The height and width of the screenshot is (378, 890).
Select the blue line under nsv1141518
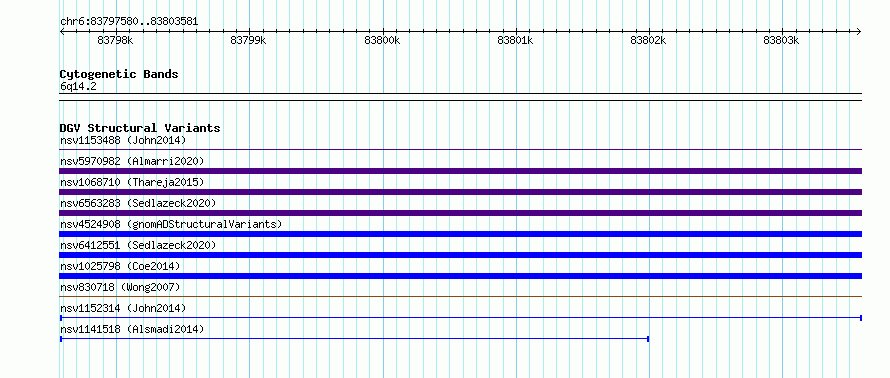coord(354,339)
